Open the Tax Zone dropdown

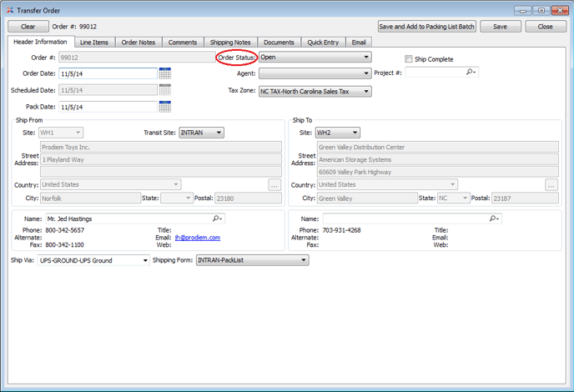[x=366, y=91]
